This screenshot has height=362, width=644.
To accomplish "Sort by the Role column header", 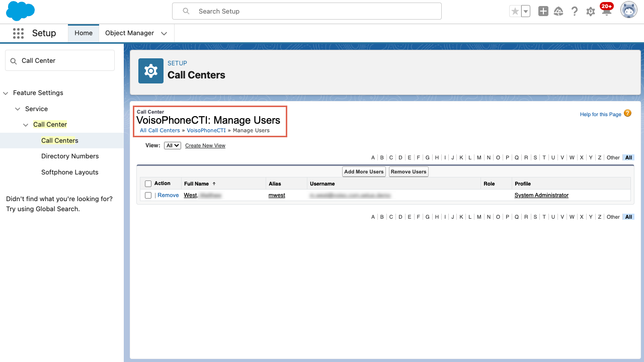I will coord(489,184).
